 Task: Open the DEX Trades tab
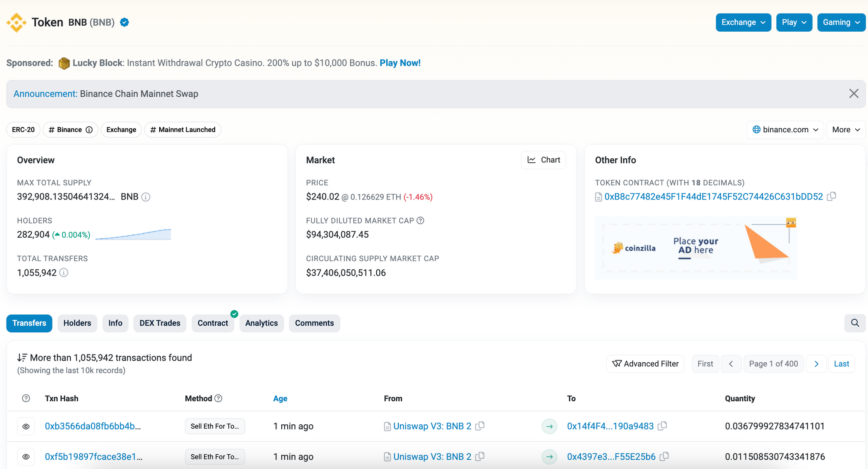160,323
